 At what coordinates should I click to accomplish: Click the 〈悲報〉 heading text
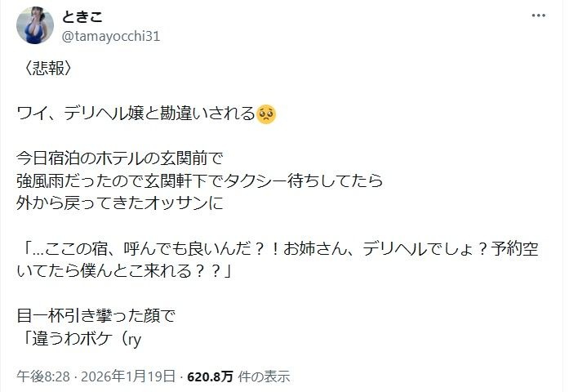48,68
